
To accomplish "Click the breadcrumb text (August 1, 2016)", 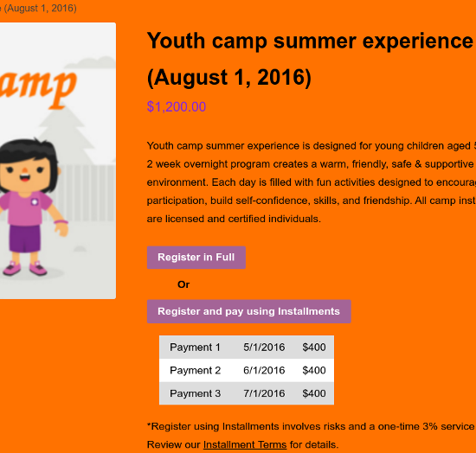I will point(40,8).
